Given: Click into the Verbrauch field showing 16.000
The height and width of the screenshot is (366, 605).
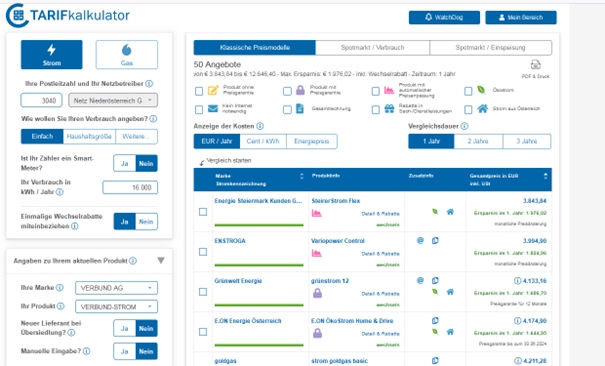Looking at the screenshot, I should pos(130,187).
